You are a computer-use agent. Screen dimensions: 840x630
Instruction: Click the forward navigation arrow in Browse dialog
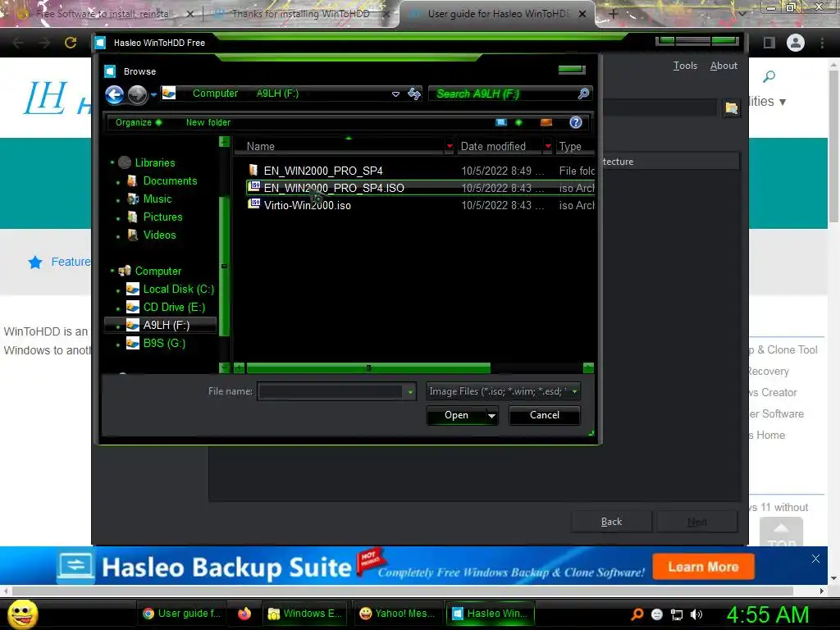click(x=137, y=95)
